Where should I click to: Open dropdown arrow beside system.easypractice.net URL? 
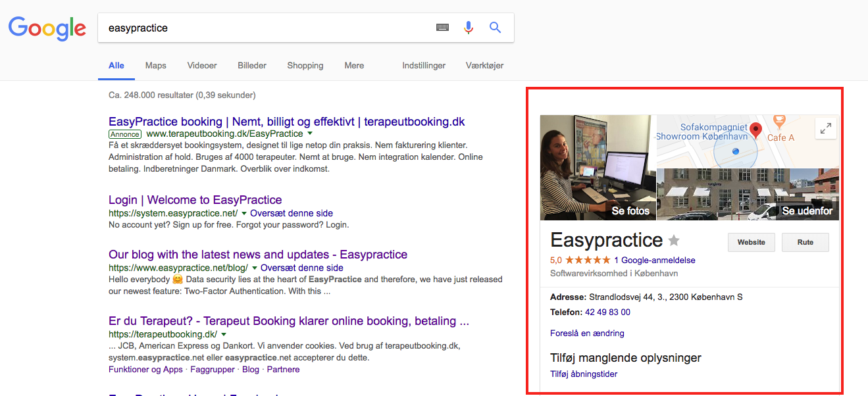(244, 213)
